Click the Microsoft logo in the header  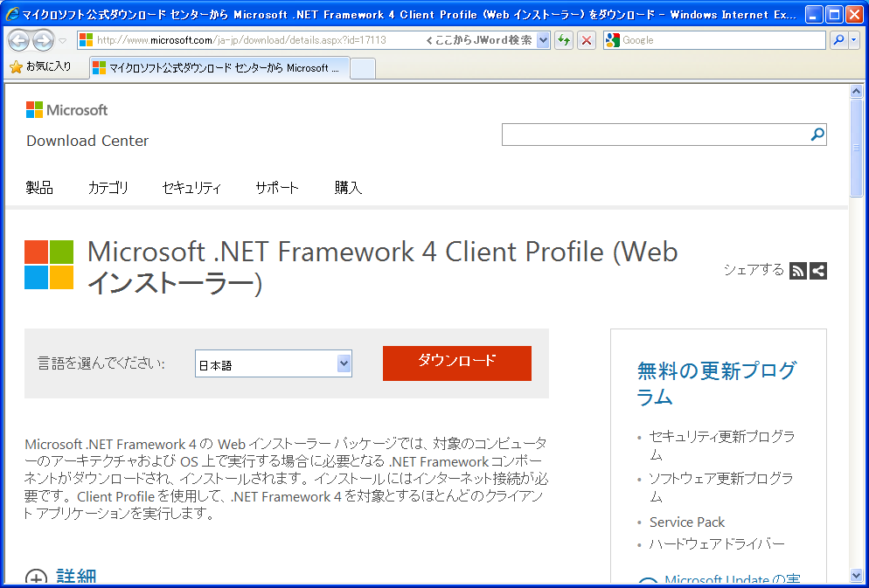pyautogui.click(x=66, y=109)
